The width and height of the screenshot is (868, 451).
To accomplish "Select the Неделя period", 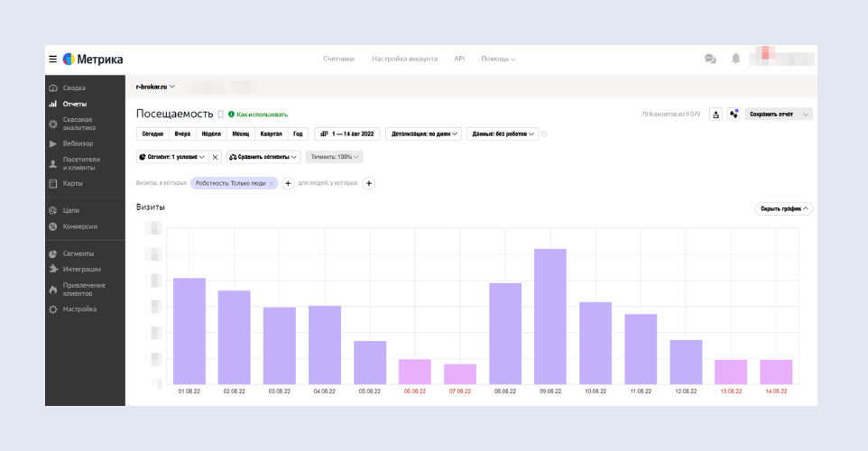I will pos(211,133).
